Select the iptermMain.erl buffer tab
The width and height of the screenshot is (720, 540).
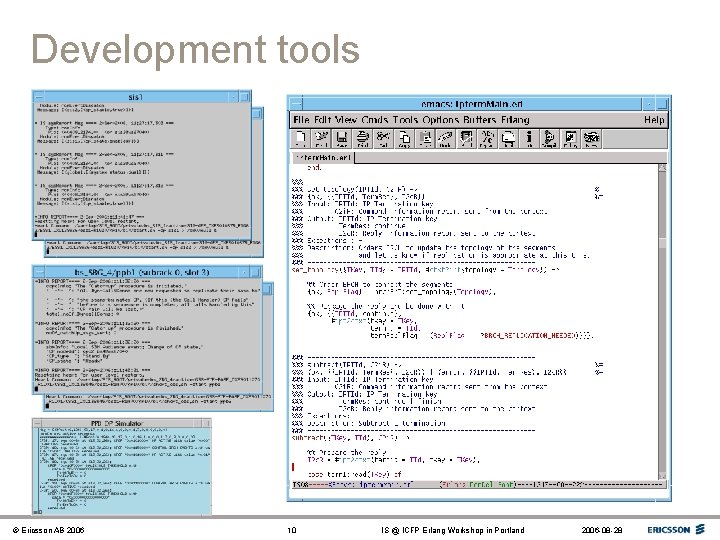click(x=324, y=158)
